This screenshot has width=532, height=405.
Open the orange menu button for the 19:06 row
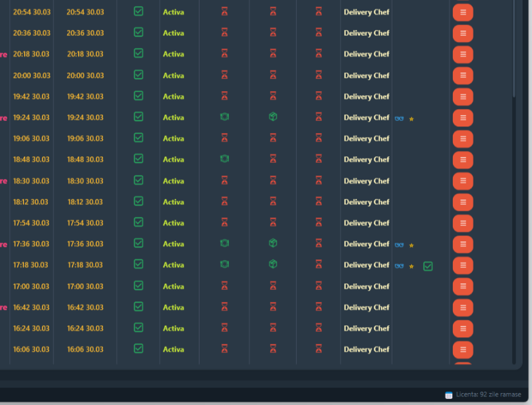[463, 138]
